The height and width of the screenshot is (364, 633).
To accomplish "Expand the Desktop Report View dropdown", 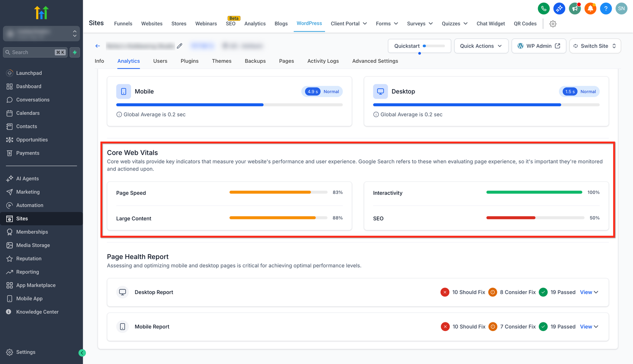I will (x=589, y=292).
